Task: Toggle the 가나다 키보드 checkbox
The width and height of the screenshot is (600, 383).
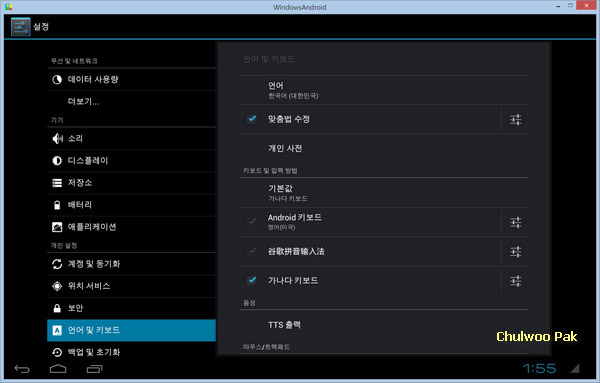Action: pos(252,280)
